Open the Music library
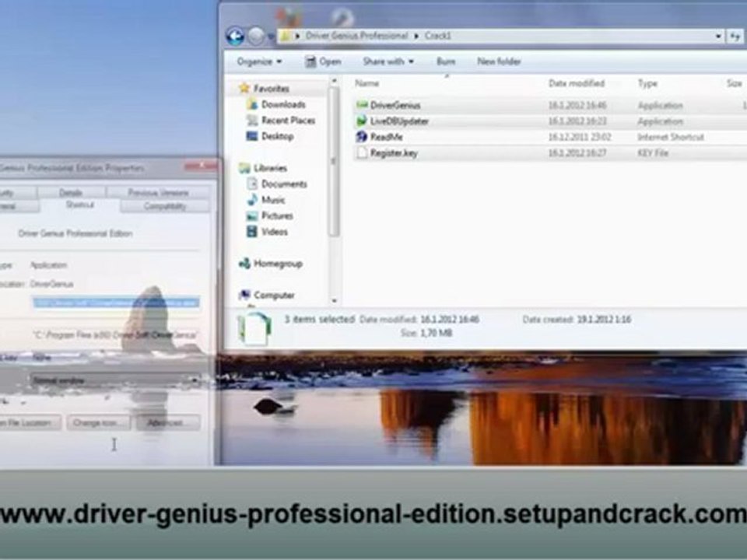Image resolution: width=747 pixels, height=560 pixels. [x=273, y=200]
